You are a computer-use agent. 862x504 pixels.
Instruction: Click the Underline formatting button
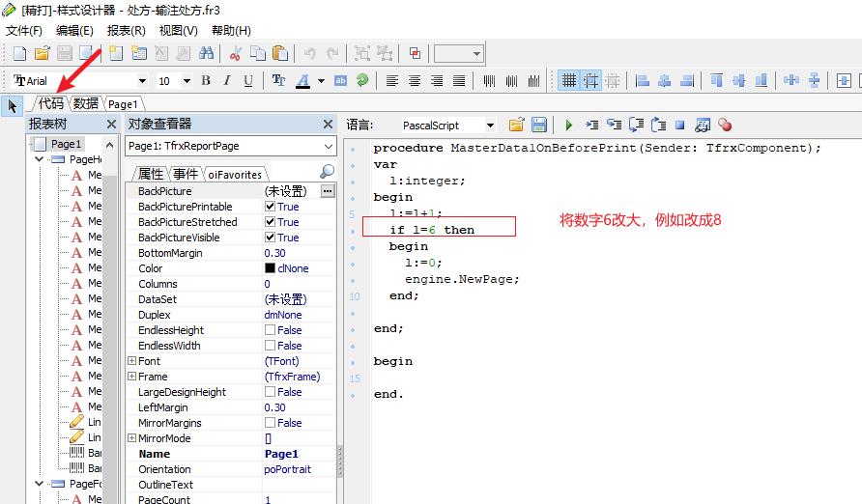(x=248, y=81)
